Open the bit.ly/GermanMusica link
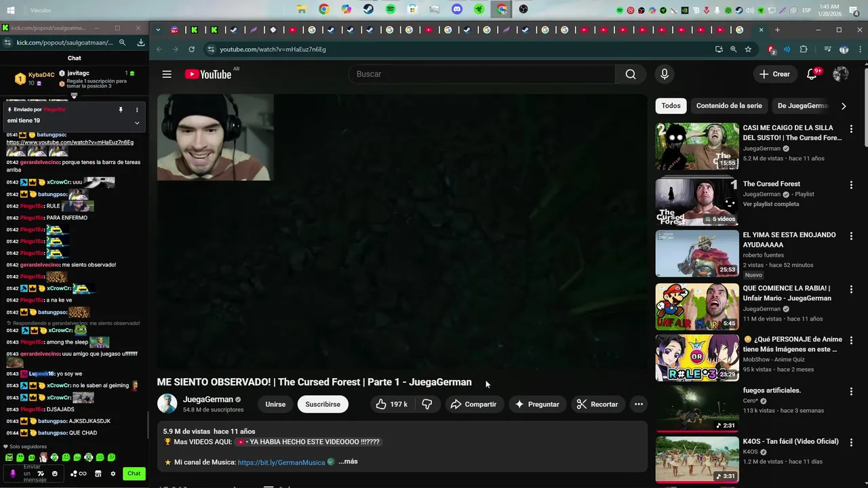The height and width of the screenshot is (488, 868). click(x=281, y=462)
